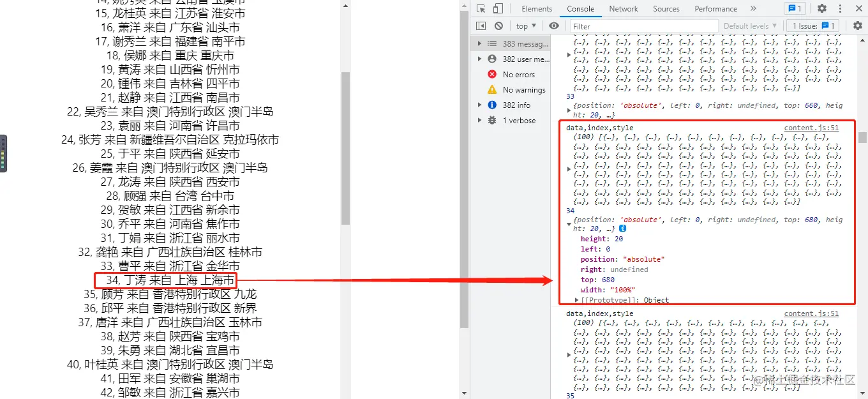Image resolution: width=868 pixels, height=399 pixels.
Task: Click the blue info icon next to the expanded object
Action: tap(622, 229)
